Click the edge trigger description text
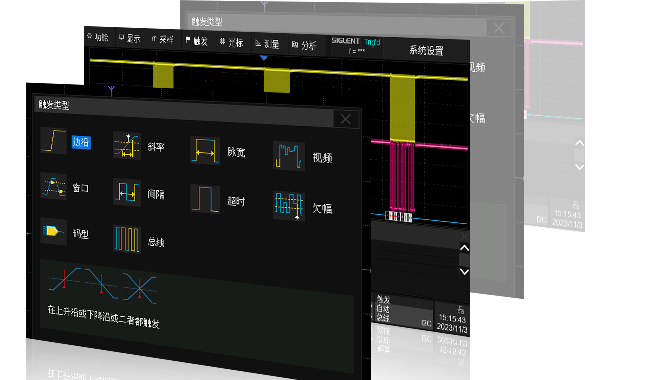650x380 pixels. (104, 317)
